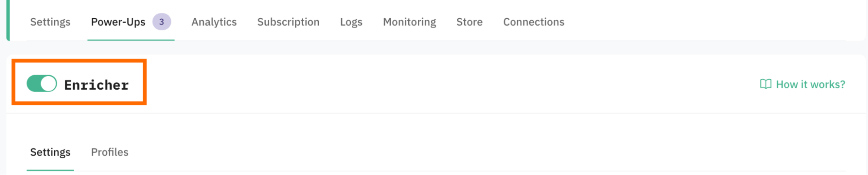This screenshot has width=868, height=175.
Task: Open the Monitoring tab
Action: [x=409, y=22]
